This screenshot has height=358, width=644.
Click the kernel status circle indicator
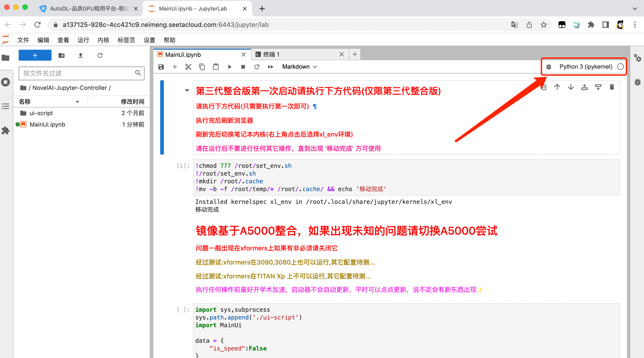tap(620, 67)
